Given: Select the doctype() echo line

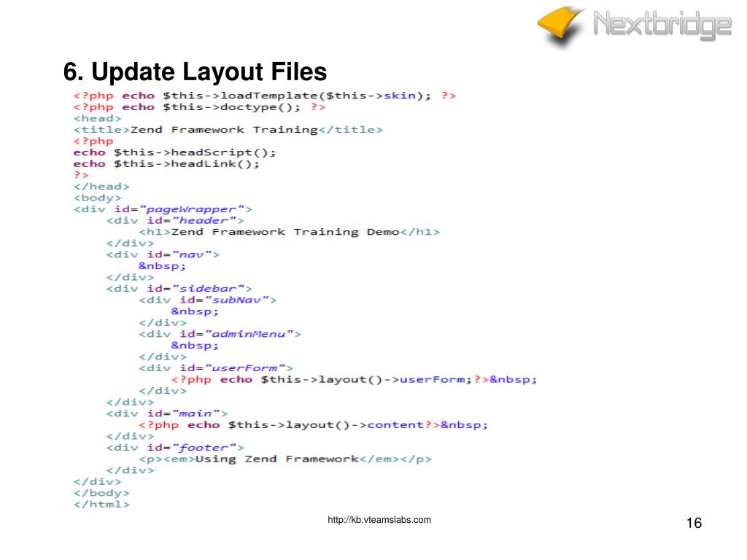Looking at the screenshot, I should tap(199, 107).
